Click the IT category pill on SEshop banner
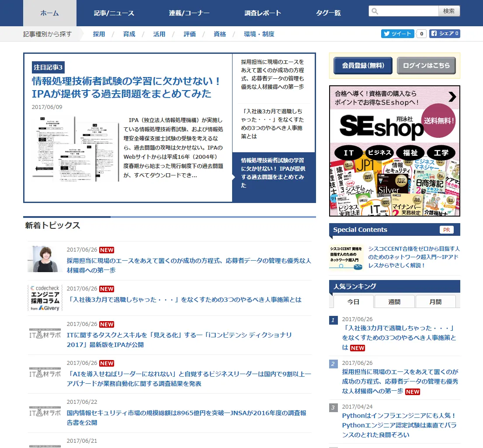The width and height of the screenshot is (483, 448). (349, 153)
